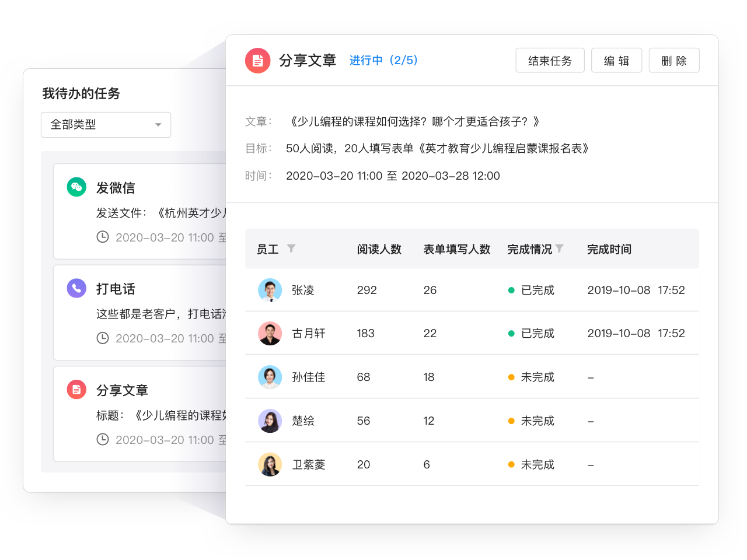Click the clock icon under 发微信 task

(103, 237)
